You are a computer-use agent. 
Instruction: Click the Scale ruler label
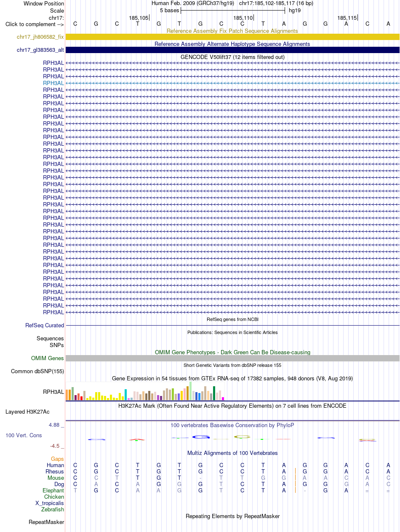(57, 11)
